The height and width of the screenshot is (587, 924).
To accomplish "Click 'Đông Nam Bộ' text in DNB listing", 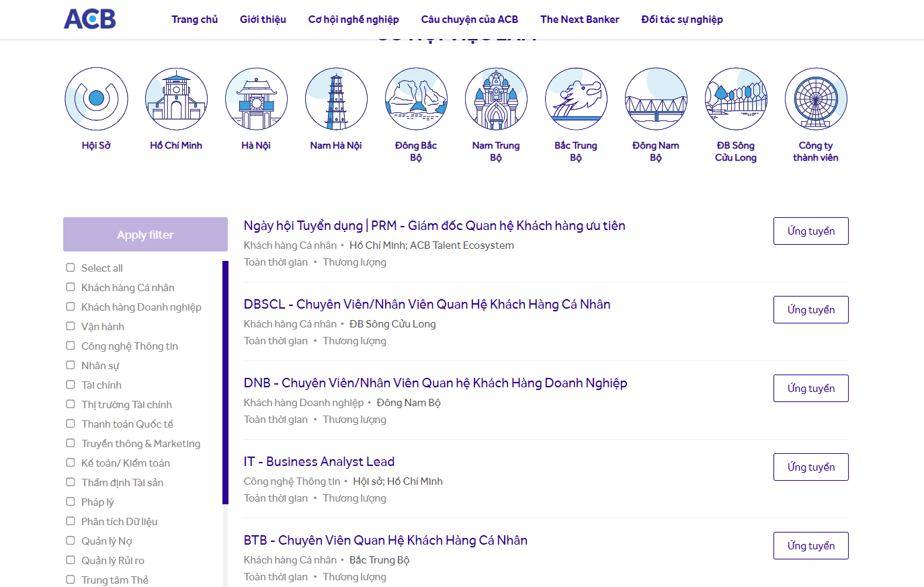I will point(409,403).
